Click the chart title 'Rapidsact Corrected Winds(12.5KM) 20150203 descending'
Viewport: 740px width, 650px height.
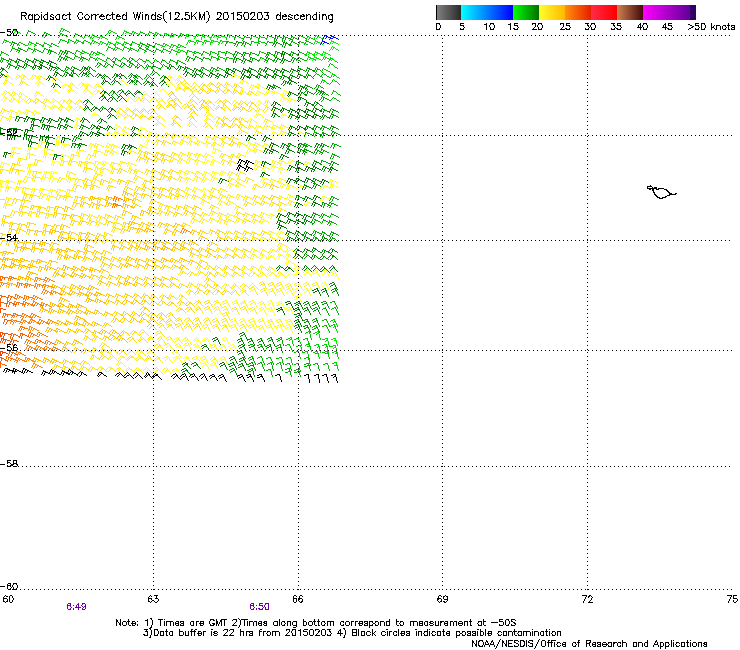[177, 17]
